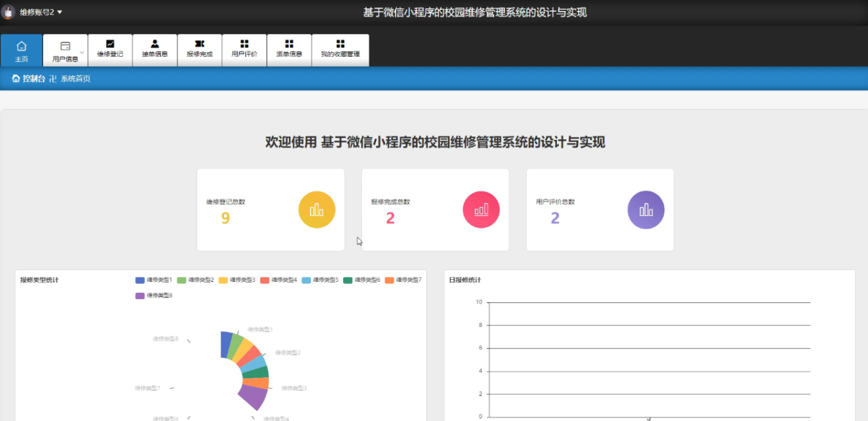Screen dimensions: 868x421
Task: Click the 控制台 home icon in breadcrumb
Action: click(16, 78)
